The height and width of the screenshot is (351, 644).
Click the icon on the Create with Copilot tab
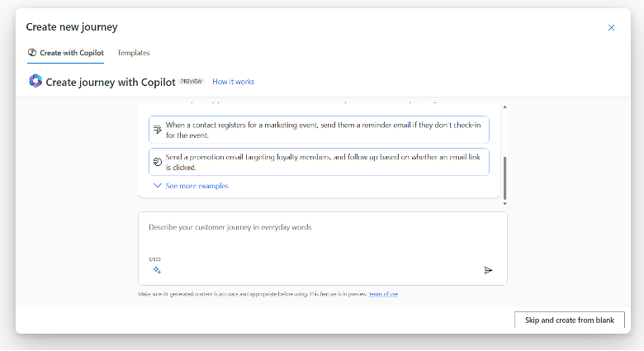pyautogui.click(x=31, y=53)
